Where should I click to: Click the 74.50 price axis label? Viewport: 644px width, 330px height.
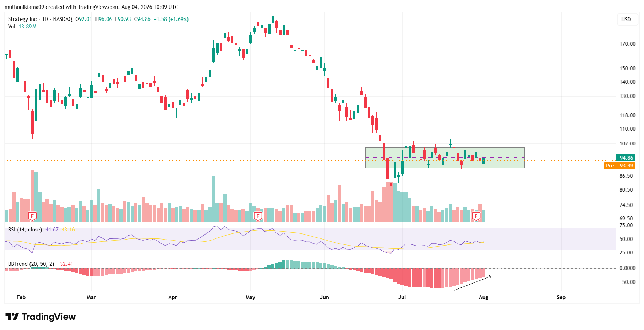click(x=626, y=205)
